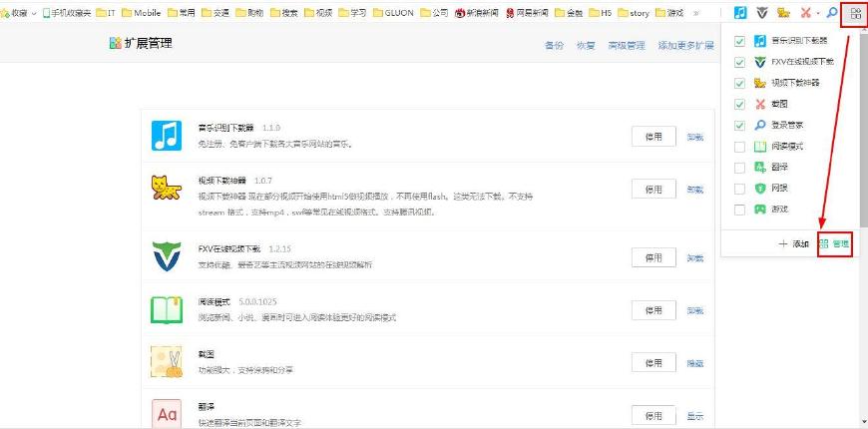Expand the arrow next to the 收藏 favorites button
Screen dimensions: 868x429
click(x=34, y=13)
